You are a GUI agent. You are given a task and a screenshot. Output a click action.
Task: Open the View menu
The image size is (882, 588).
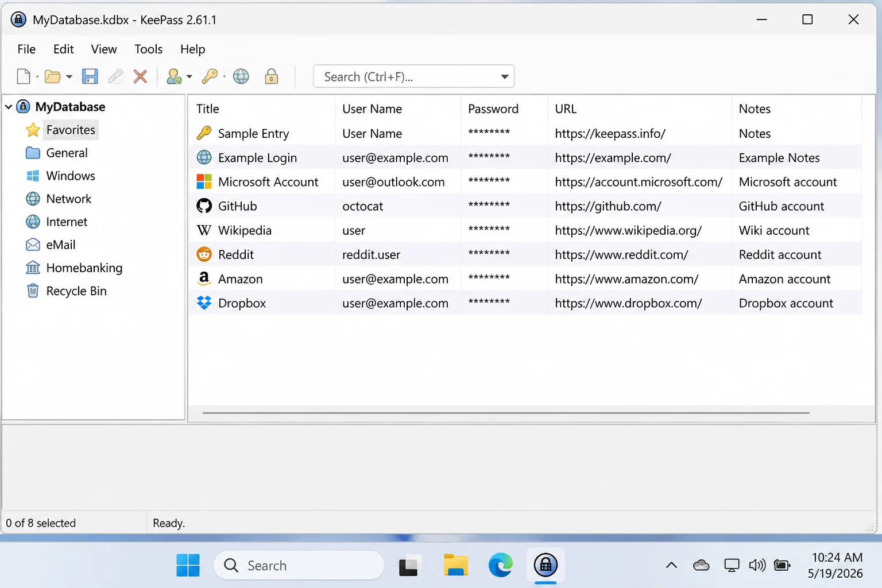tap(104, 49)
